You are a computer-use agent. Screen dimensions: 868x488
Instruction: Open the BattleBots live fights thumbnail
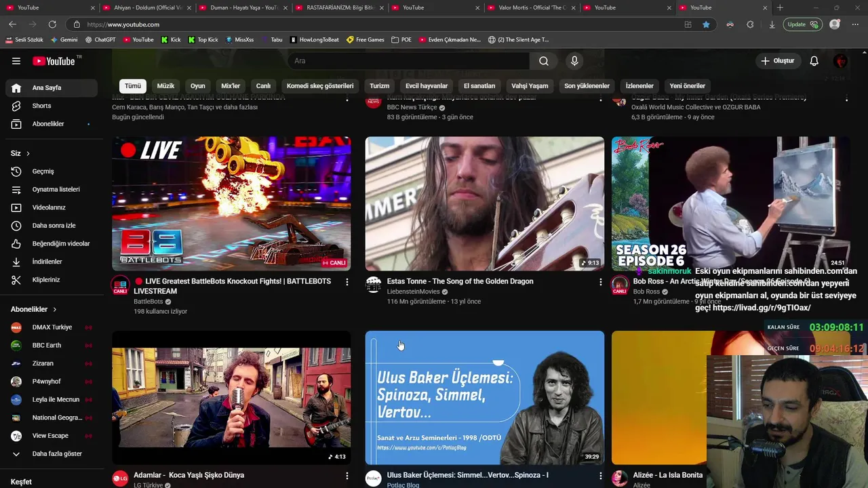[x=231, y=203]
